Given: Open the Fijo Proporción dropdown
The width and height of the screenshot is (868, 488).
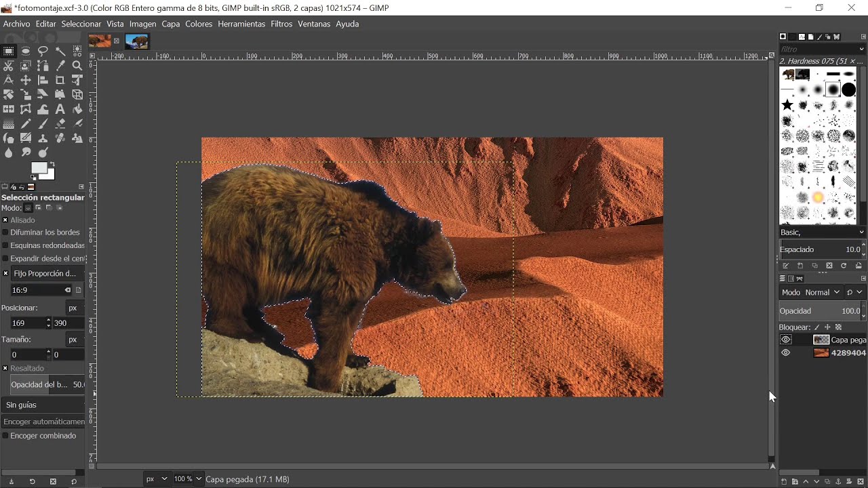Looking at the screenshot, I should point(47,274).
